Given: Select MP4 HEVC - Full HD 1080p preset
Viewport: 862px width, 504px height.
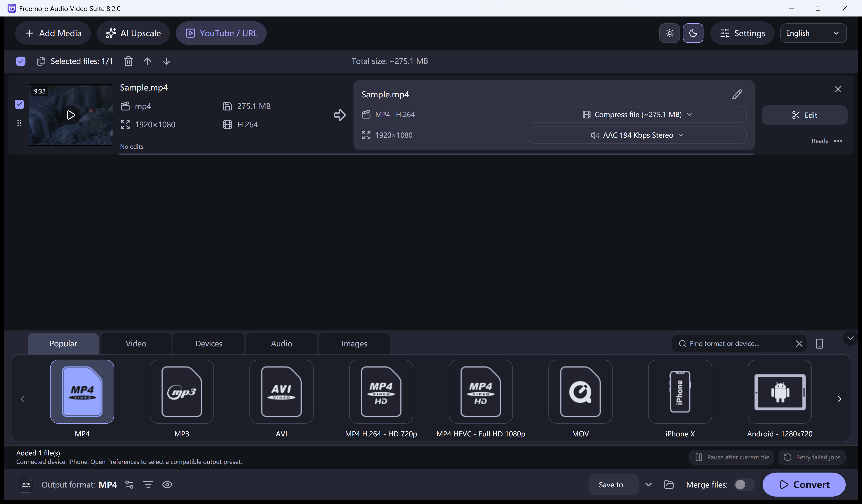Looking at the screenshot, I should pos(481,392).
